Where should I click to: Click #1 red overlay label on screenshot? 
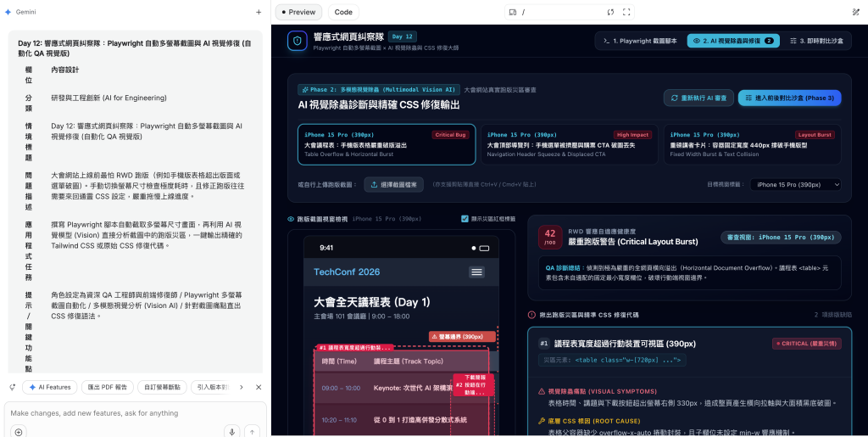click(x=354, y=347)
